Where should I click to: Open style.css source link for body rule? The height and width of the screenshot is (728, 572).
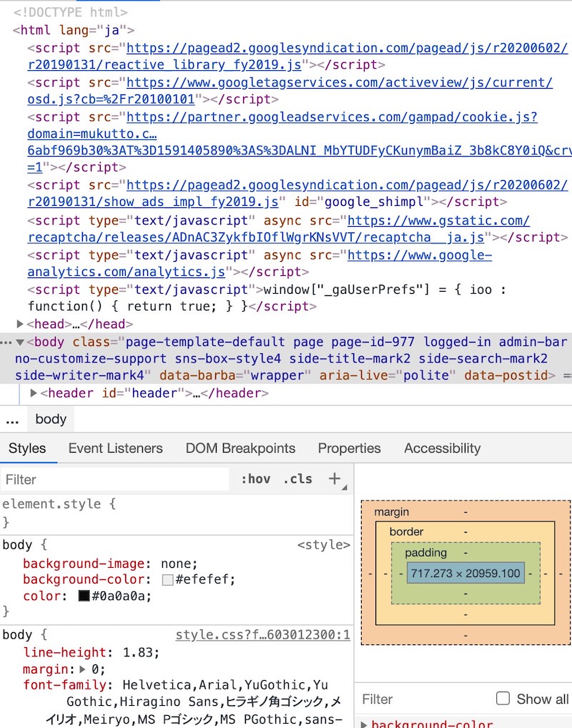[263, 635]
